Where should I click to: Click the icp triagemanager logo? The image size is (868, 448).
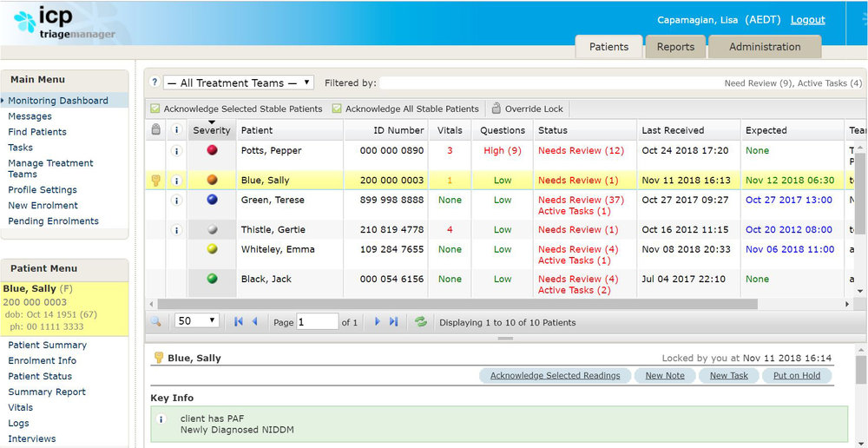coord(65,23)
